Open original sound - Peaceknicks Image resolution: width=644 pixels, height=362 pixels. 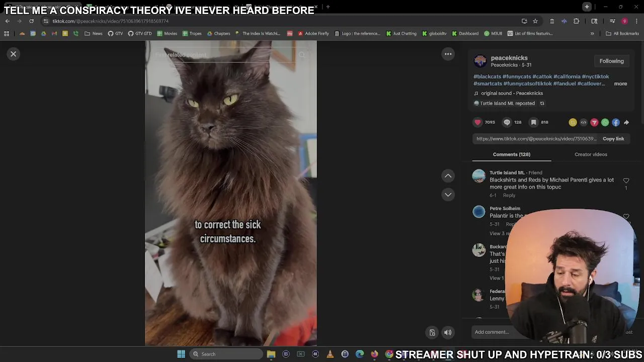pyautogui.click(x=512, y=93)
